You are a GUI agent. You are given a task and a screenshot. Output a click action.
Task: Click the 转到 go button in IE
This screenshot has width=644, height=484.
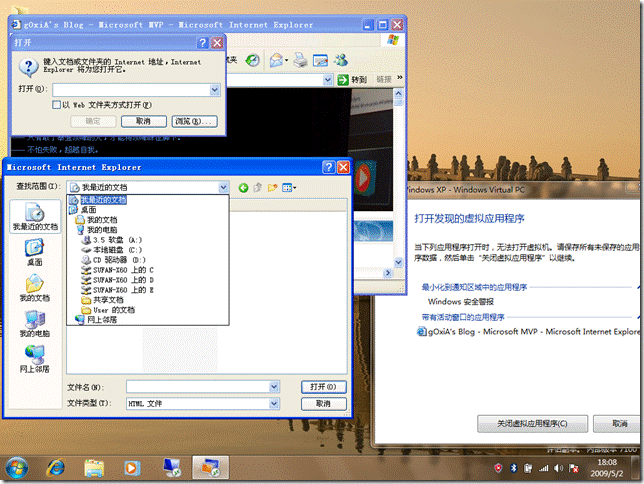coord(352,80)
